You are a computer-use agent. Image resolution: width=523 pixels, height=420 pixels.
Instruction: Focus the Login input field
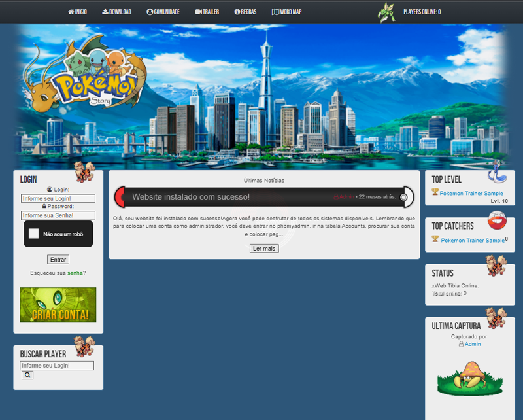pos(58,199)
